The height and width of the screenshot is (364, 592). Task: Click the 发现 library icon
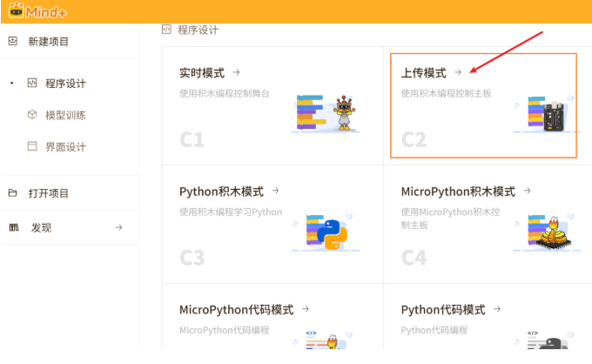coord(14,227)
